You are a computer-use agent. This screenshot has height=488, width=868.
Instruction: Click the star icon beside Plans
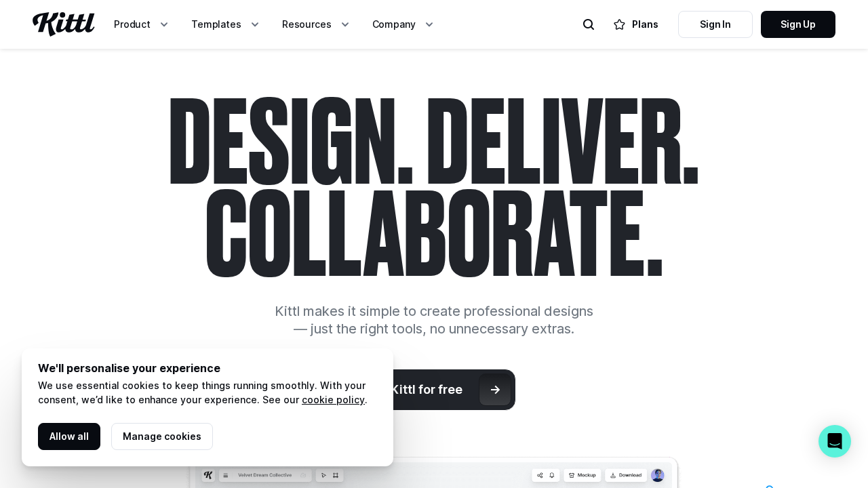(619, 24)
